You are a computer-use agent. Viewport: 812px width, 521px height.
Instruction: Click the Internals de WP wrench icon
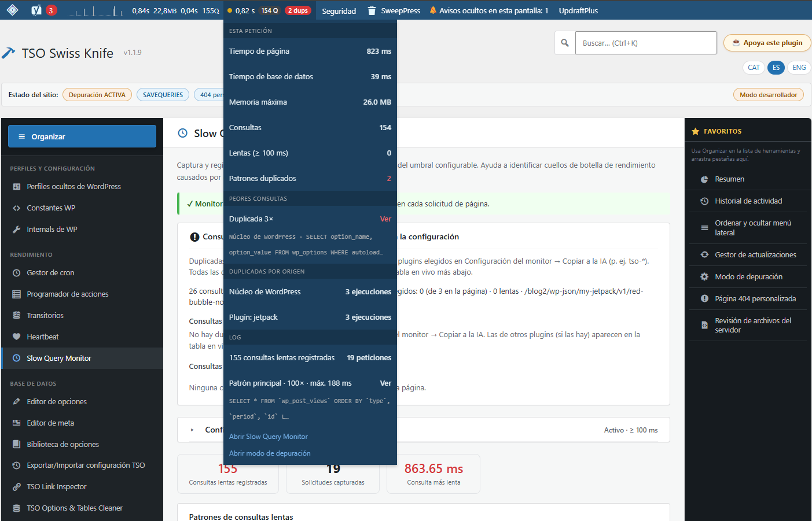17,230
